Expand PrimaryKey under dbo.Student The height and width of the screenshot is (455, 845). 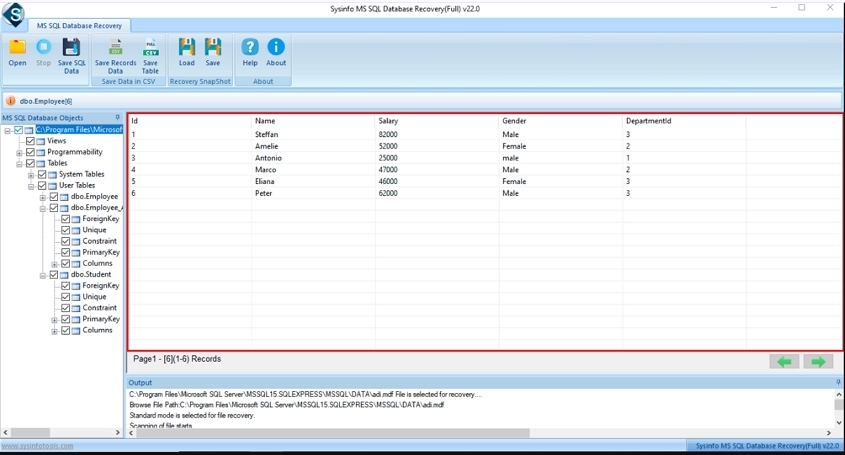[x=54, y=320]
